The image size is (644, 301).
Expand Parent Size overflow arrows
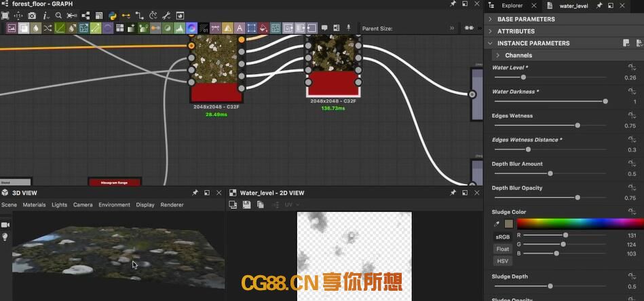[452, 29]
